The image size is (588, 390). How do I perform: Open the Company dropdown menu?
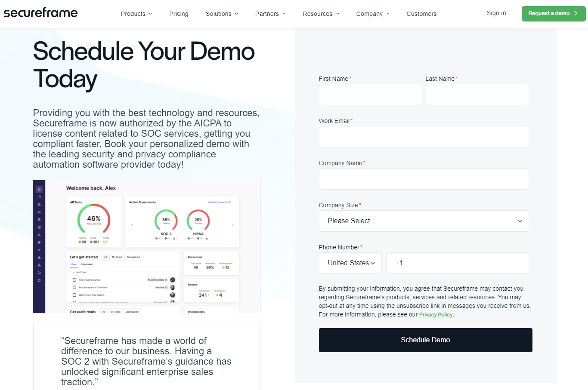372,14
